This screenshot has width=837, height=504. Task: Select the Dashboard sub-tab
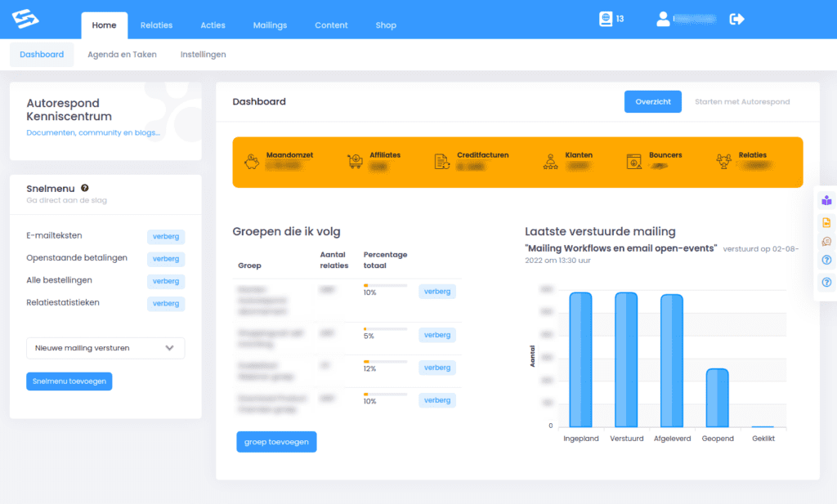[42, 55]
